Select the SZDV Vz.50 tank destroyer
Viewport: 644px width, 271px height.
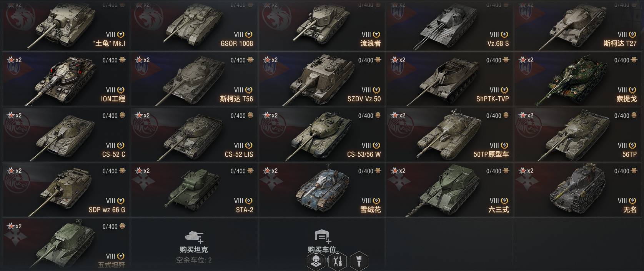click(x=321, y=80)
